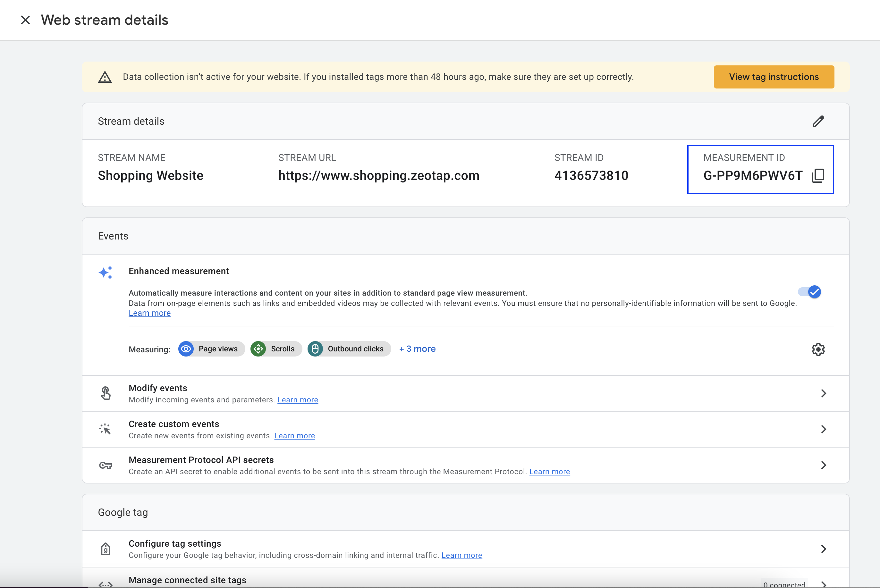The height and width of the screenshot is (588, 880).
Task: Copy the Measurement ID using the copy icon
Action: pos(818,175)
